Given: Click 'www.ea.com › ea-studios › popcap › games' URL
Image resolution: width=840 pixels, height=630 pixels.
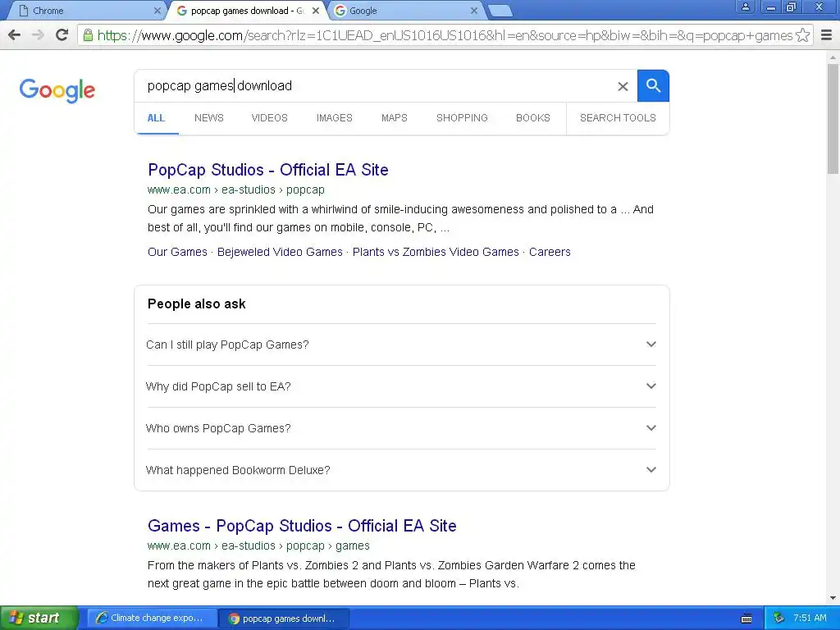Looking at the screenshot, I should (258, 546).
